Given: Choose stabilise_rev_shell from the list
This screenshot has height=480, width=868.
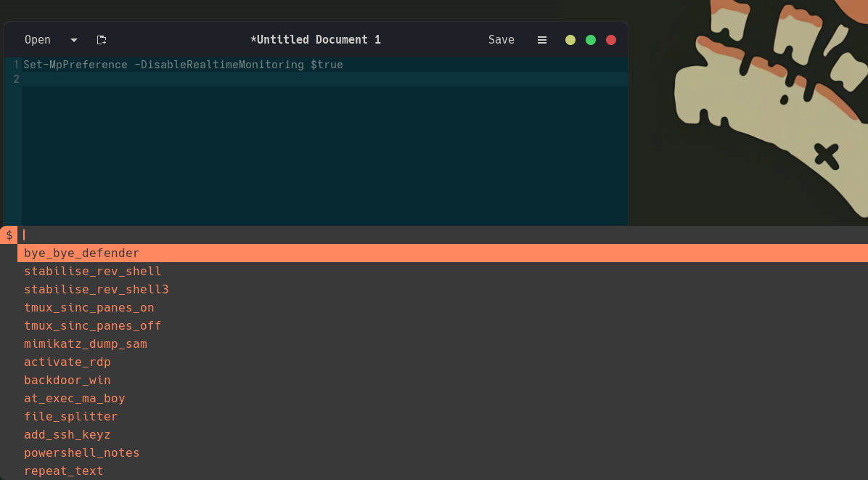Looking at the screenshot, I should coord(92,271).
